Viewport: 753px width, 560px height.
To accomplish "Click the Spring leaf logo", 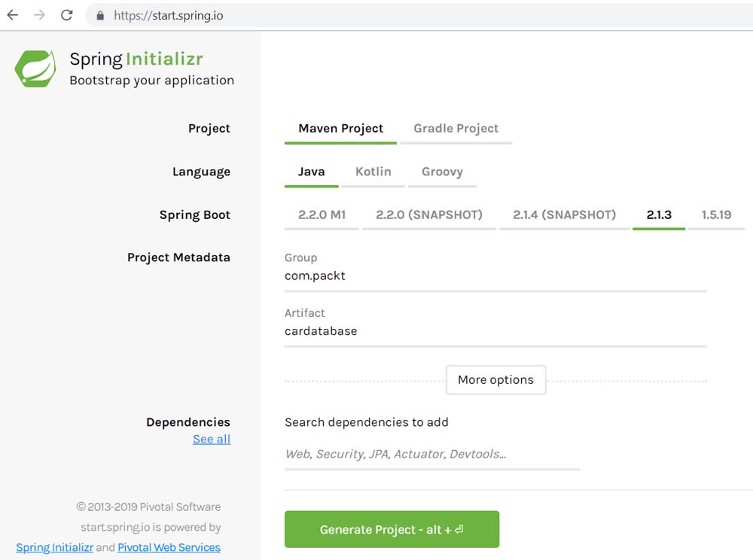I will [x=35, y=68].
